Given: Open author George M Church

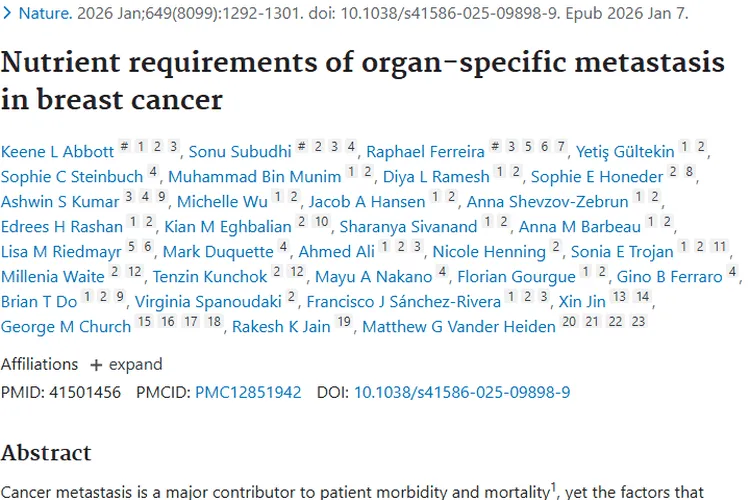Looking at the screenshot, I should click(66, 327).
